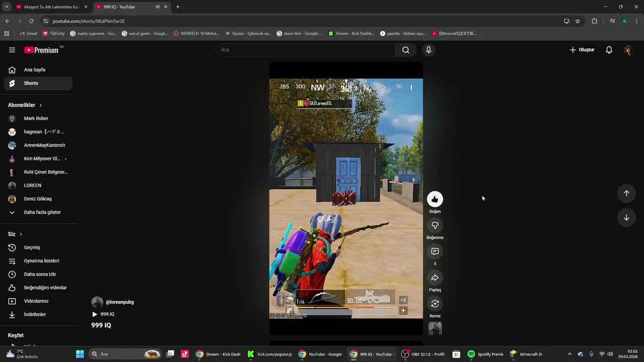This screenshot has height=362, width=644.
Task: Switch to the Ahtapot Su Altı browser tab
Action: pyautogui.click(x=52, y=7)
